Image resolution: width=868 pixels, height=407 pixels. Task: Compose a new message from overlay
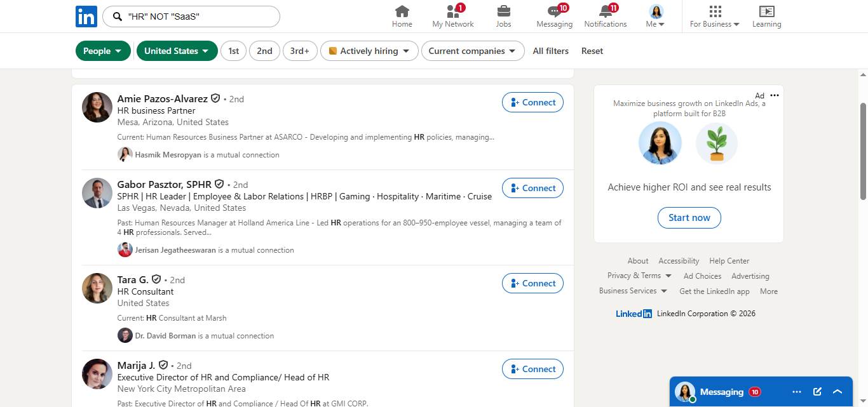pos(817,392)
